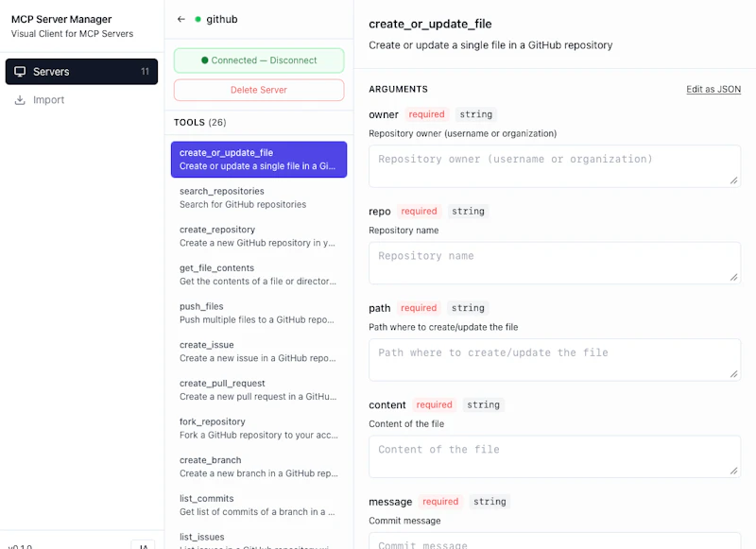Image resolution: width=756 pixels, height=549 pixels.
Task: Select the search_repositories tool
Action: (259, 197)
